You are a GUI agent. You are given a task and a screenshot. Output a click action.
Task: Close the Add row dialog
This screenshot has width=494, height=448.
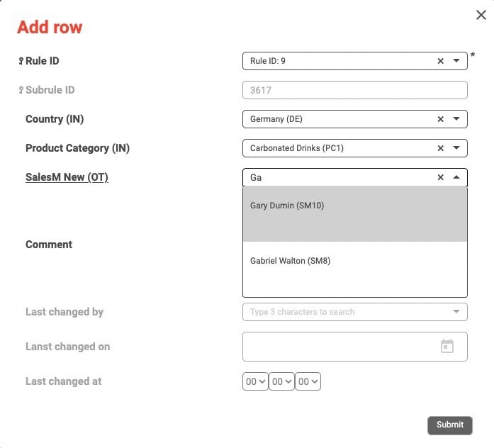481,15
